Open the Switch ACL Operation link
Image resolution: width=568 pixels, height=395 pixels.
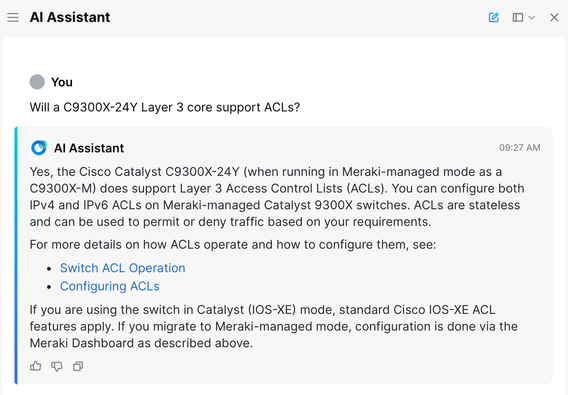coord(122,268)
